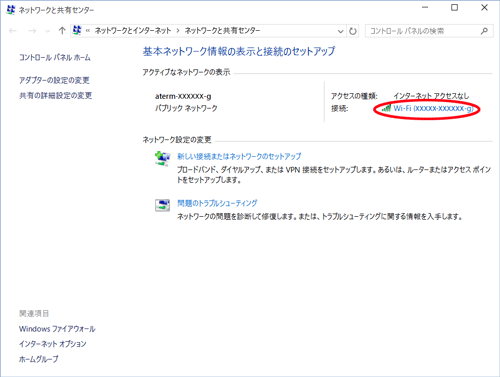
Task: Click the title bar window icon
Action: (11, 10)
